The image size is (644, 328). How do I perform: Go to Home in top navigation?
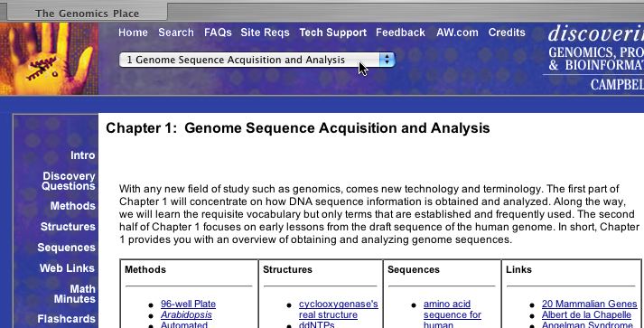coord(133,33)
